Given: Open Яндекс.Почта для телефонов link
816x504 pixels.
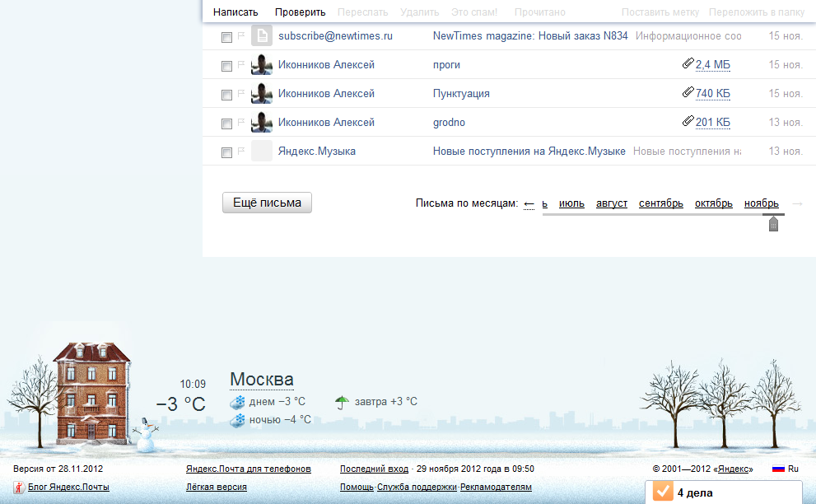Looking at the screenshot, I should [248, 469].
